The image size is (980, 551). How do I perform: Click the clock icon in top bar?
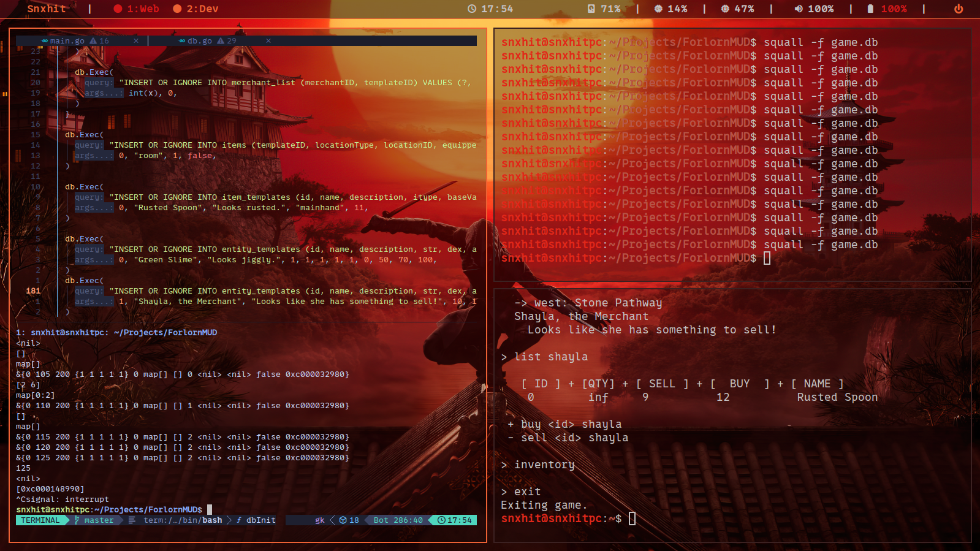pyautogui.click(x=472, y=9)
